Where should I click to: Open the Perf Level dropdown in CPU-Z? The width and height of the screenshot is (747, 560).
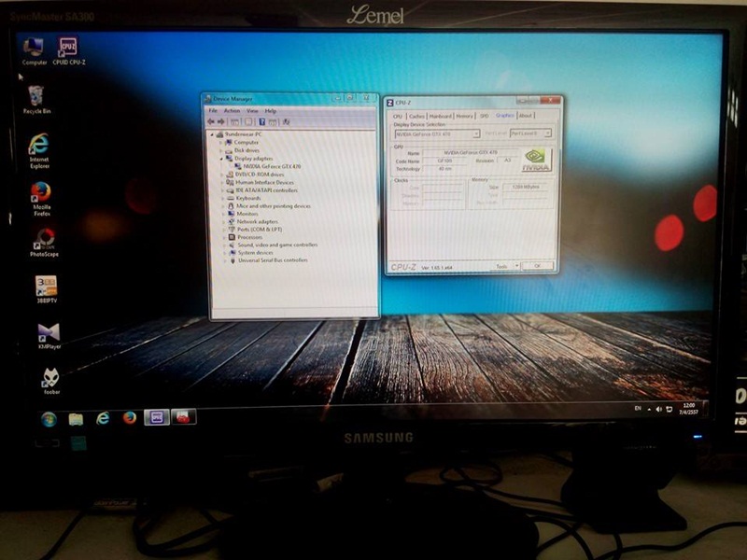pyautogui.click(x=530, y=133)
